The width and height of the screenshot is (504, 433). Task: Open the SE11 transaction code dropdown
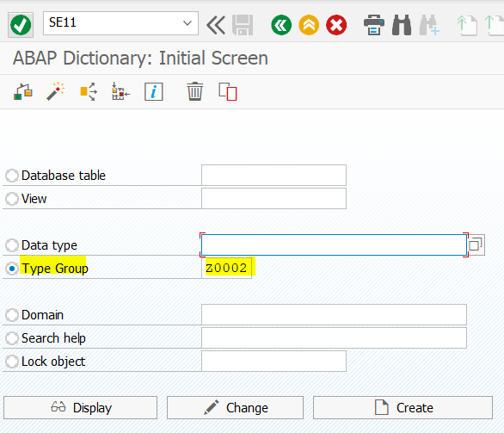tap(187, 23)
